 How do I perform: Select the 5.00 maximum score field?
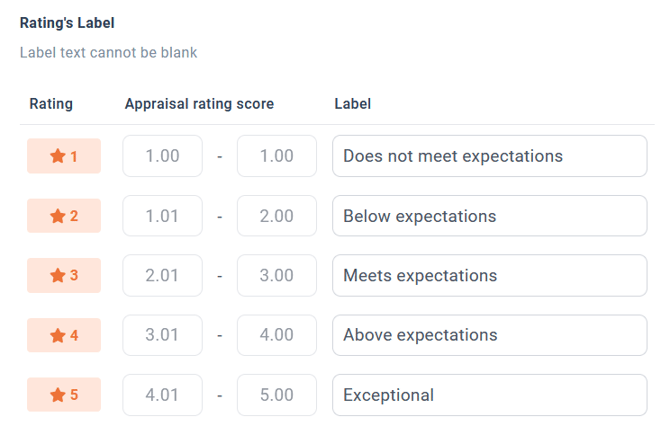click(277, 395)
